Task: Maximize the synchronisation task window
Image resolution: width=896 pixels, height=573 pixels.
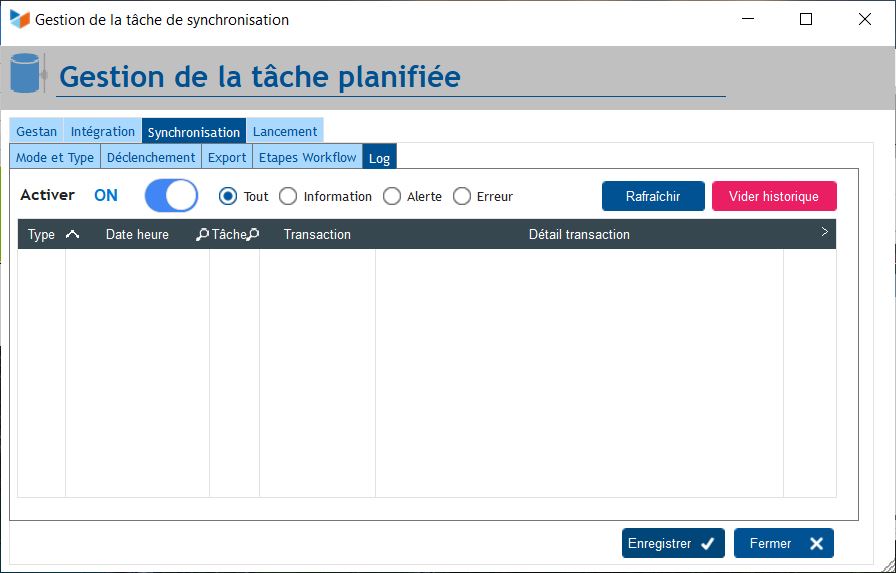Action: pyautogui.click(x=806, y=19)
